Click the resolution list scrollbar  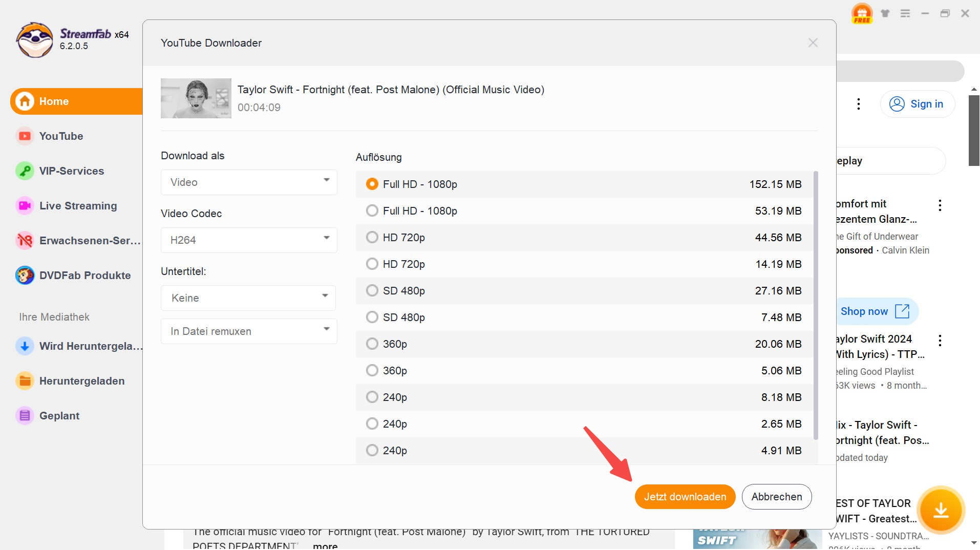pos(816,306)
